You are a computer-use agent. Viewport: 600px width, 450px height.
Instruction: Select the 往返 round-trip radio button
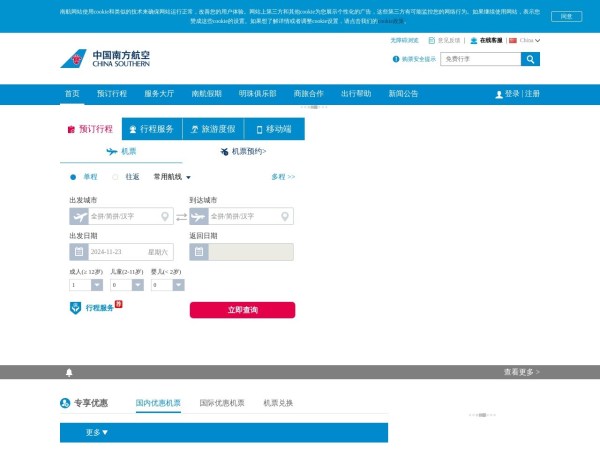tap(116, 177)
